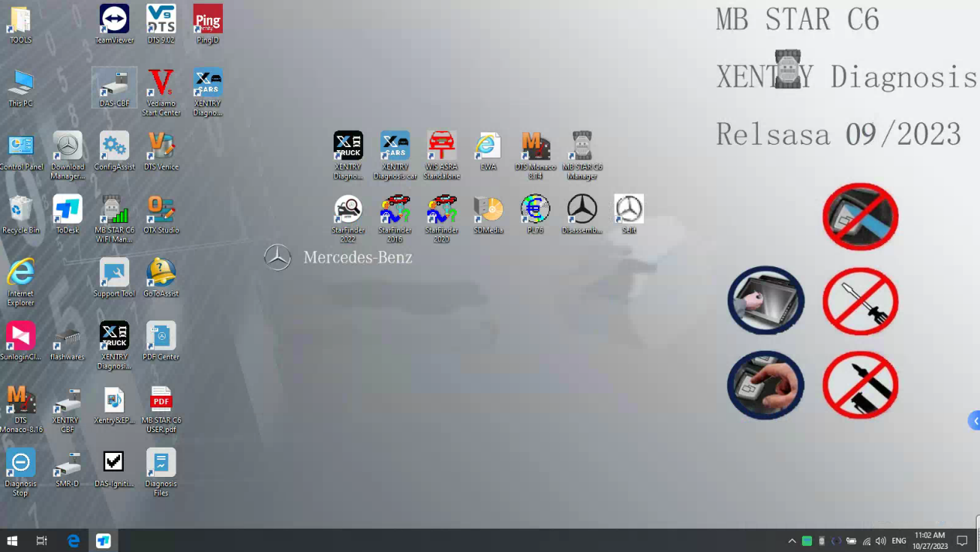Viewport: 980px width, 552px height.
Task: Expand hidden system tray icons chevron
Action: (792, 541)
